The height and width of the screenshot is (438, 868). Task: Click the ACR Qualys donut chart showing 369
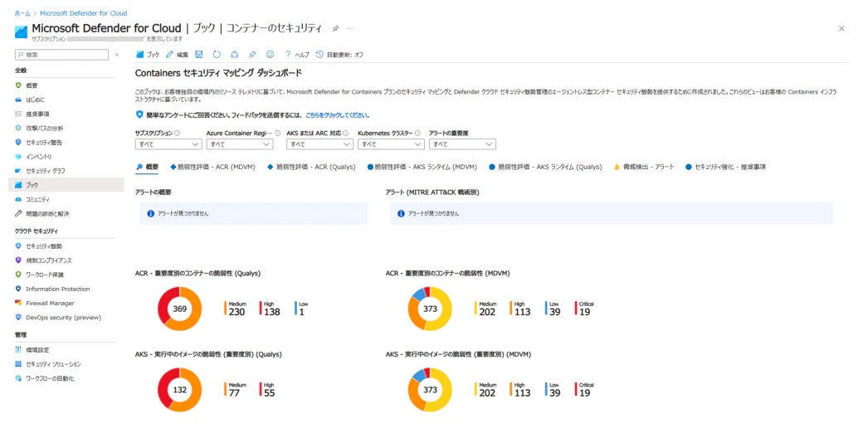pos(180,309)
